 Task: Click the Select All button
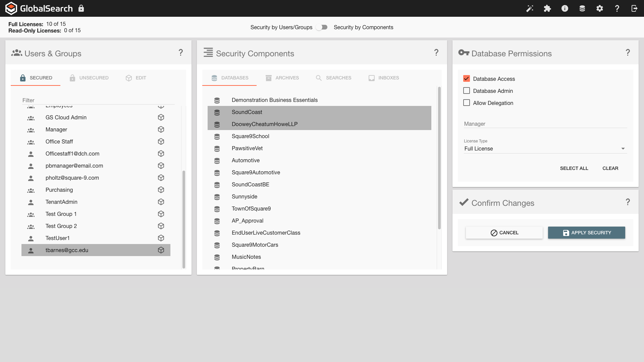[x=574, y=168]
